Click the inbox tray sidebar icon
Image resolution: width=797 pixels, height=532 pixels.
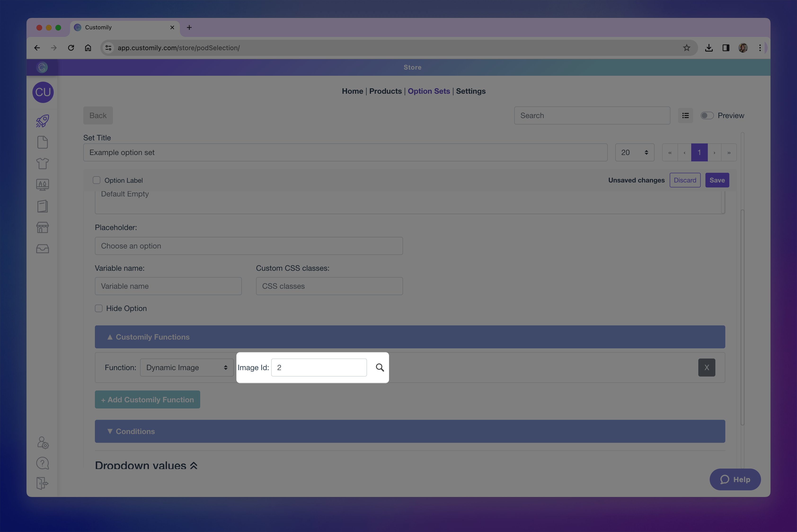pos(42,249)
